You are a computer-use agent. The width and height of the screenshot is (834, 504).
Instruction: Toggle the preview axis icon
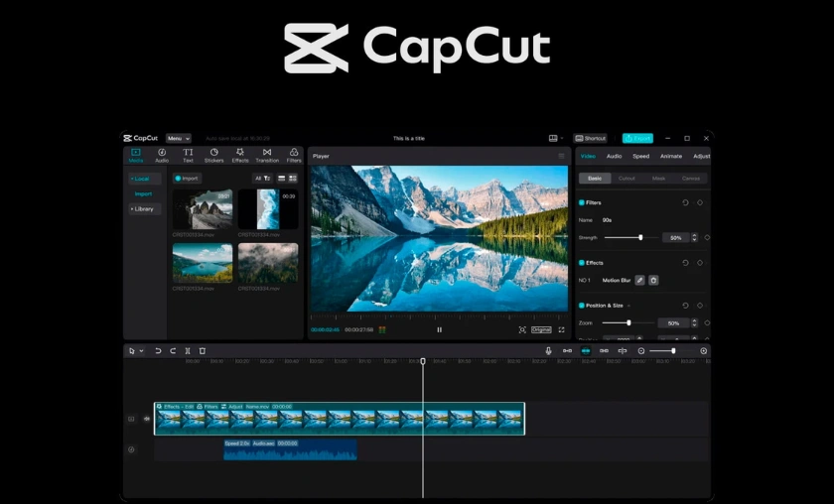click(x=622, y=351)
